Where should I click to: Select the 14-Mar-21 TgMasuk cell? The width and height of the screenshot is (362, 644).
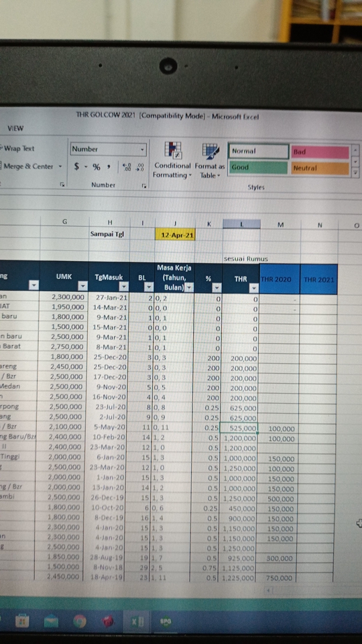[x=109, y=307]
